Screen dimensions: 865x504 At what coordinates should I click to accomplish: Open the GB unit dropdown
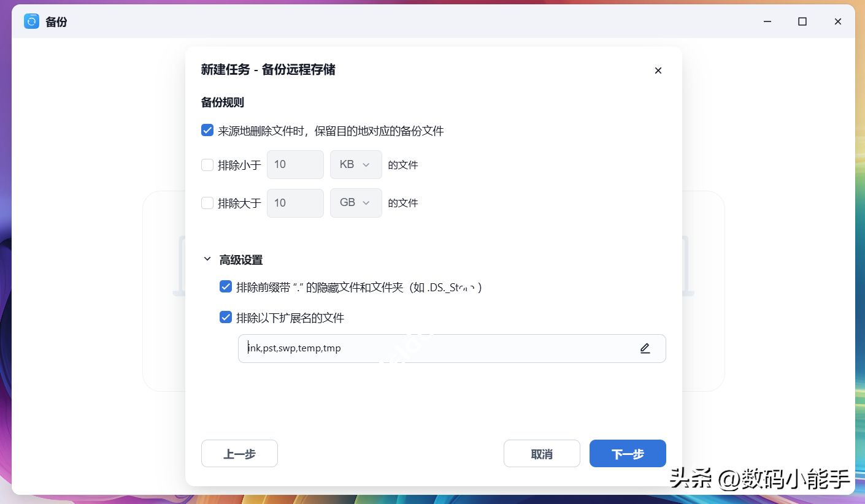click(x=356, y=203)
